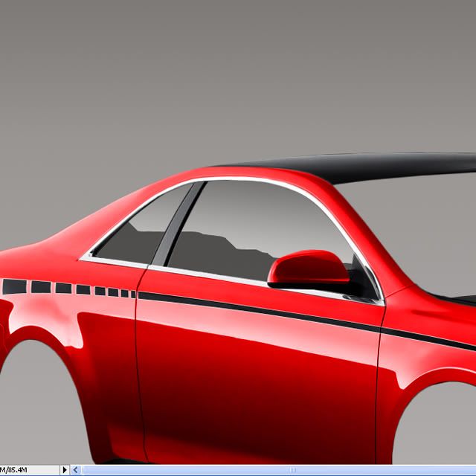Click the red side mirror on the car
Image resolution: width=476 pixels, height=476 pixels.
[x=309, y=268]
